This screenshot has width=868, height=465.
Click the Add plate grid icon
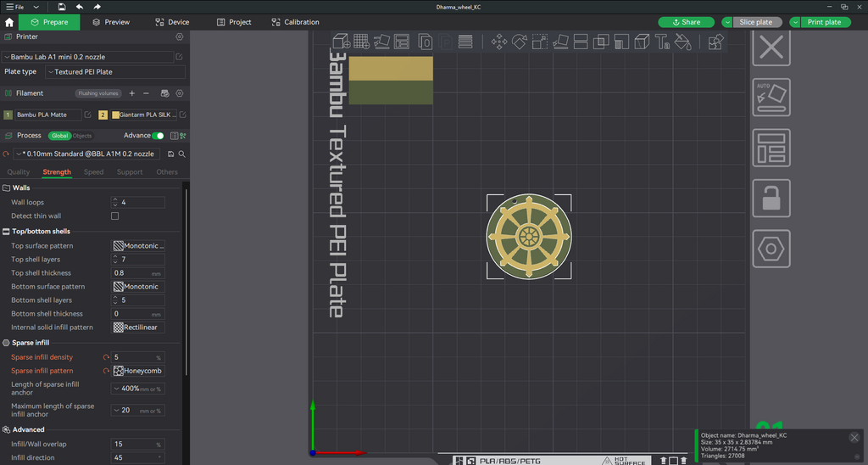pos(361,42)
